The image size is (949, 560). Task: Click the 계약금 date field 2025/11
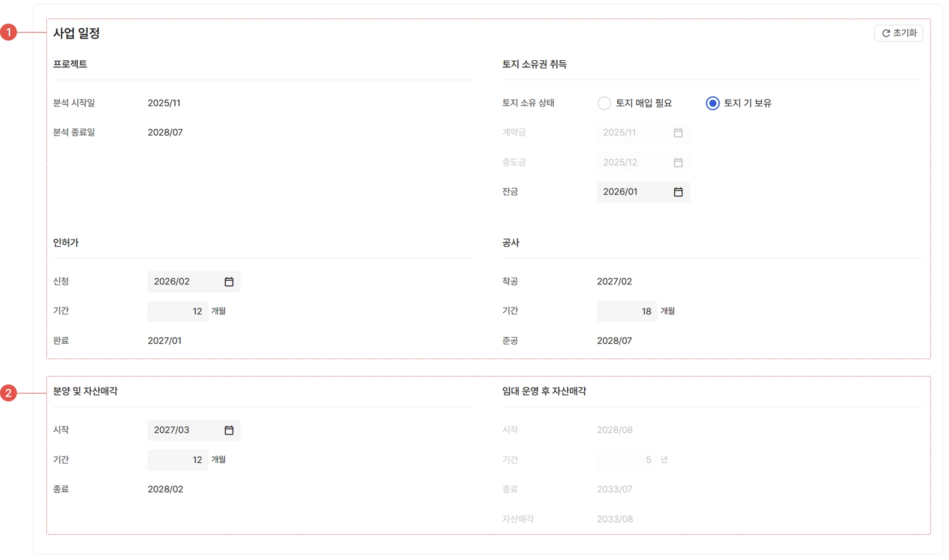(633, 132)
